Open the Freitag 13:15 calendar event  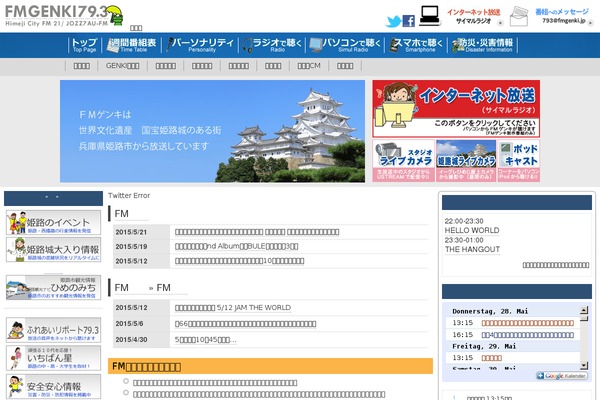(x=491, y=358)
